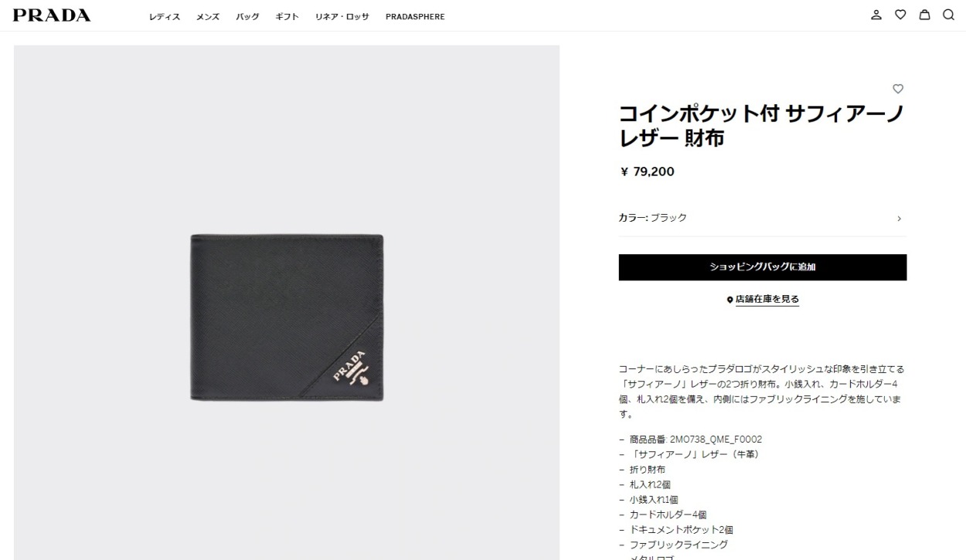Click the ¥ 79,200 price text
The width and height of the screenshot is (966, 560).
(648, 171)
